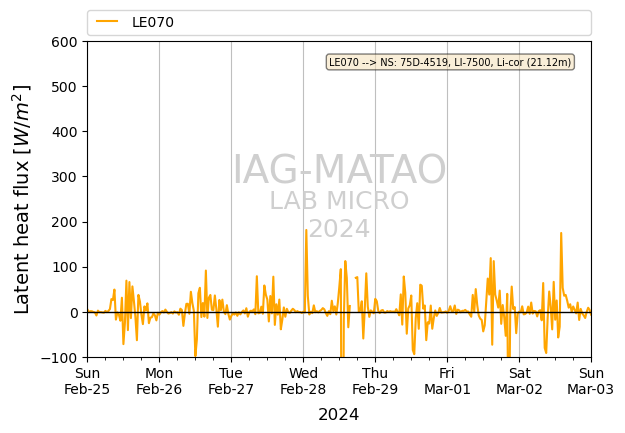
Task: Click the Wed Feb-28 date label
Action: click(x=303, y=381)
